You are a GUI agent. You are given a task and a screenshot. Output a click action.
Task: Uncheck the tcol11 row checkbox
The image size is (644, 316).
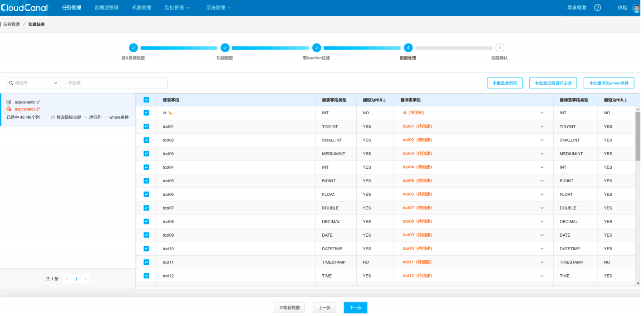tap(146, 262)
